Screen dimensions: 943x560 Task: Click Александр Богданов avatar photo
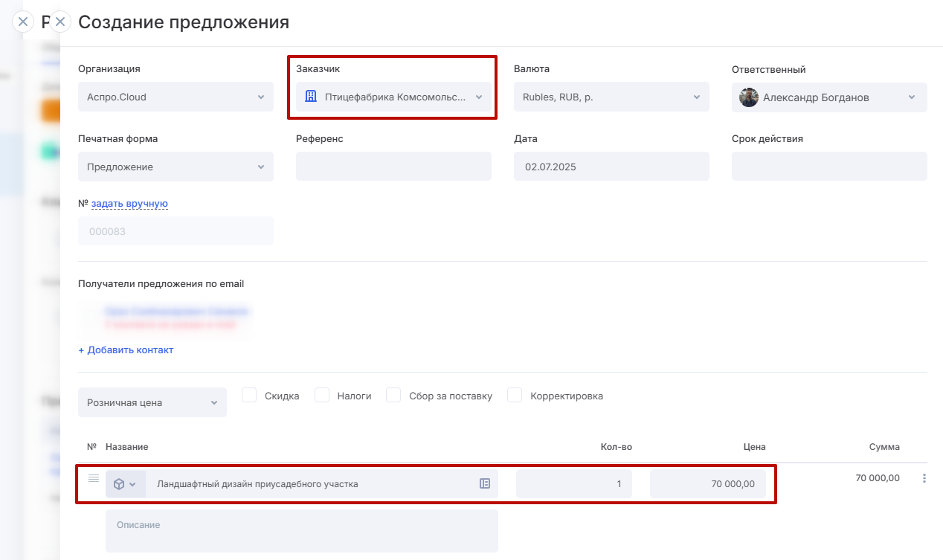pyautogui.click(x=749, y=97)
